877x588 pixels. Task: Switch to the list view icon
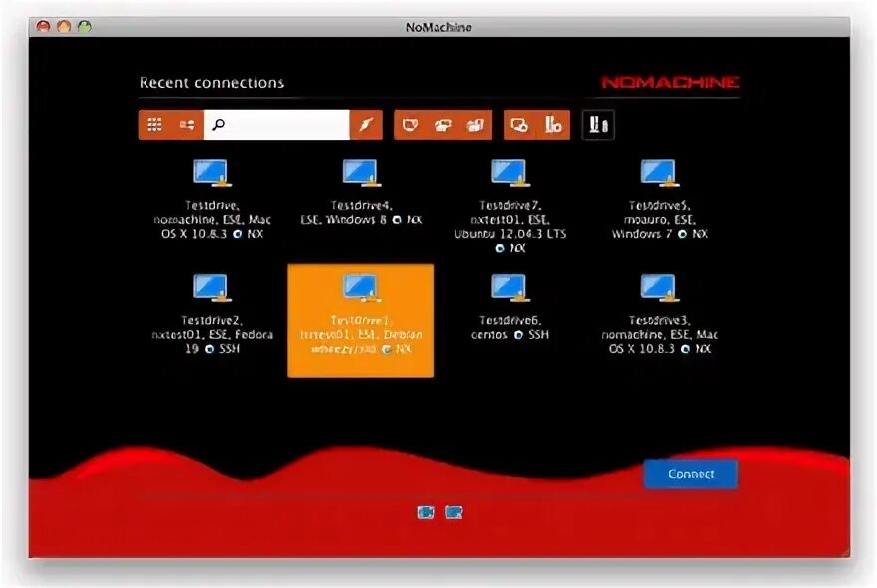187,125
